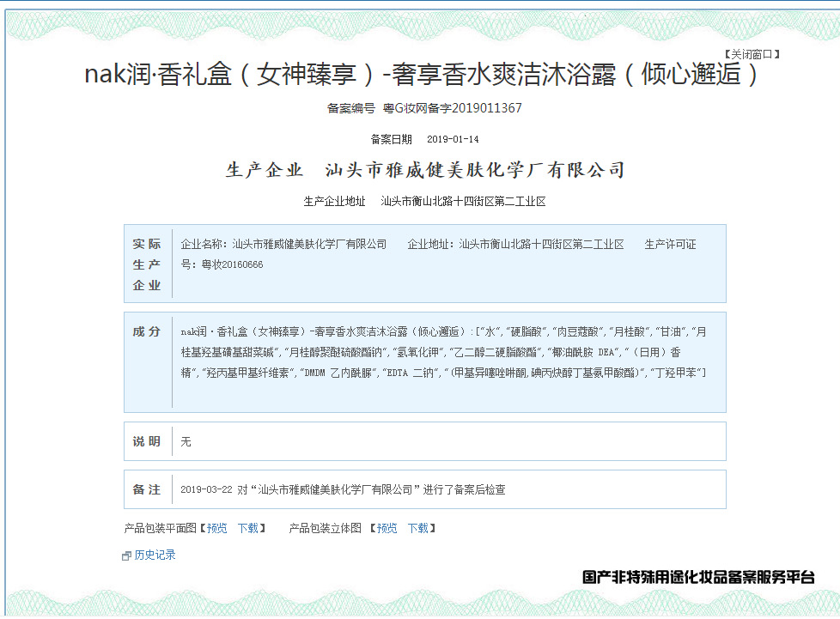The image size is (840, 619).
Task: Click ingredient text line starting 桂基羟基磺基甜菜碱
Action: (x=430, y=352)
